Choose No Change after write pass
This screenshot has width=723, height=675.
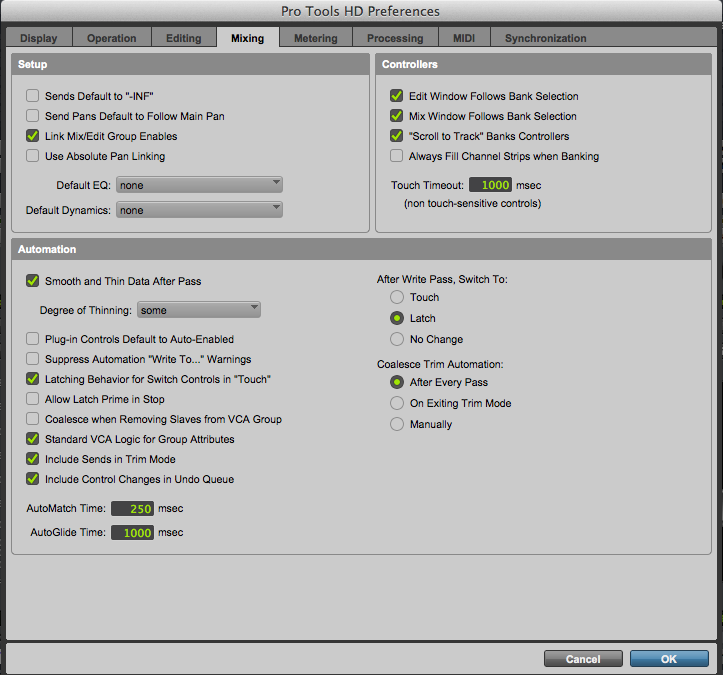click(397, 339)
